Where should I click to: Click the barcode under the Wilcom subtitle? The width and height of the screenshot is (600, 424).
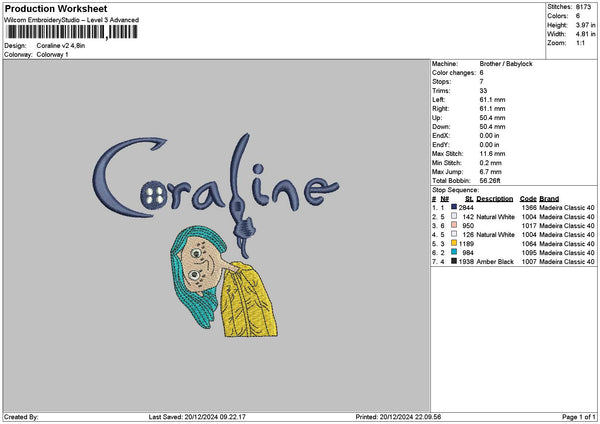[72, 32]
